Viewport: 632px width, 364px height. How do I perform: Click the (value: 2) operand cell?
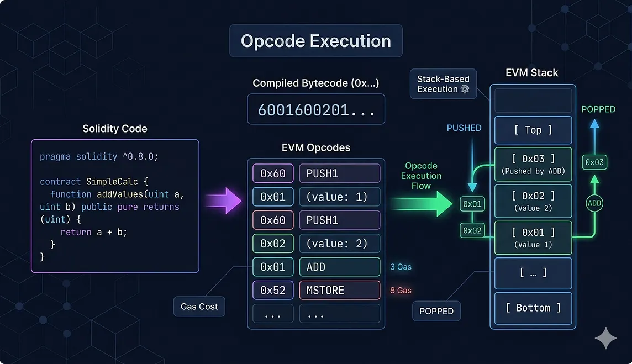click(340, 244)
